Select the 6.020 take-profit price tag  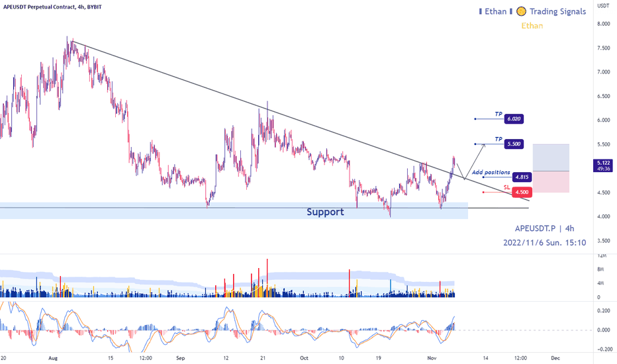pos(514,119)
